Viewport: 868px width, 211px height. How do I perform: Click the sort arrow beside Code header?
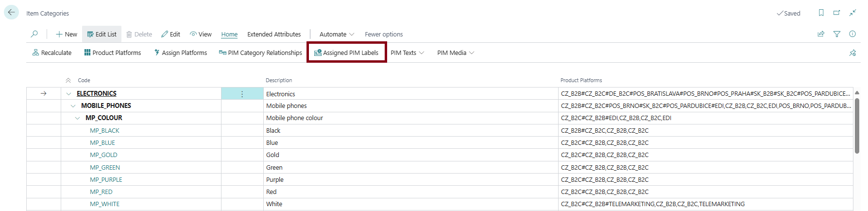click(68, 80)
